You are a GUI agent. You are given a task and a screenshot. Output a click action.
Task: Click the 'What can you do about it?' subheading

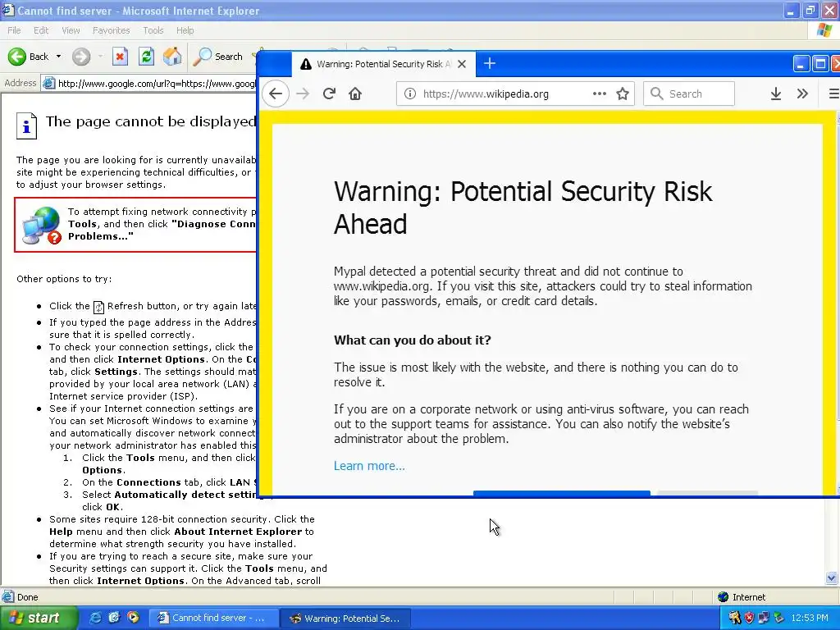click(412, 340)
